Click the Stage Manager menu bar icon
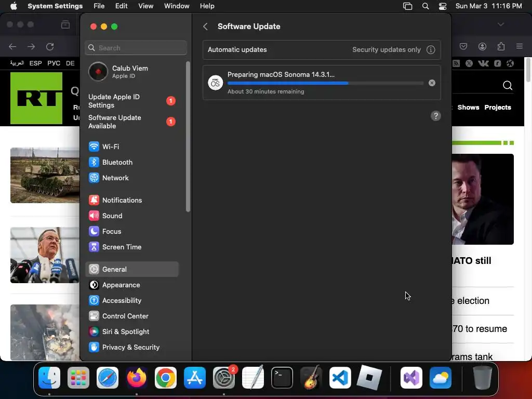The image size is (532, 399). click(407, 6)
